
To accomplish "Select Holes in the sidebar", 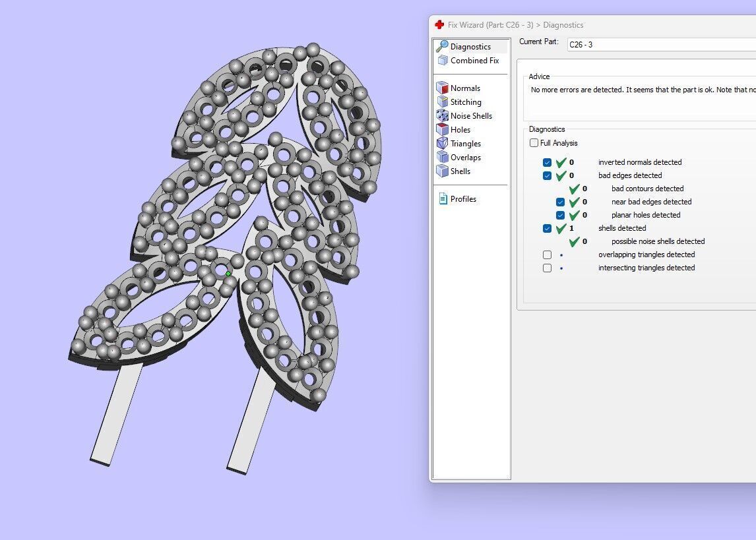I will [x=460, y=130].
